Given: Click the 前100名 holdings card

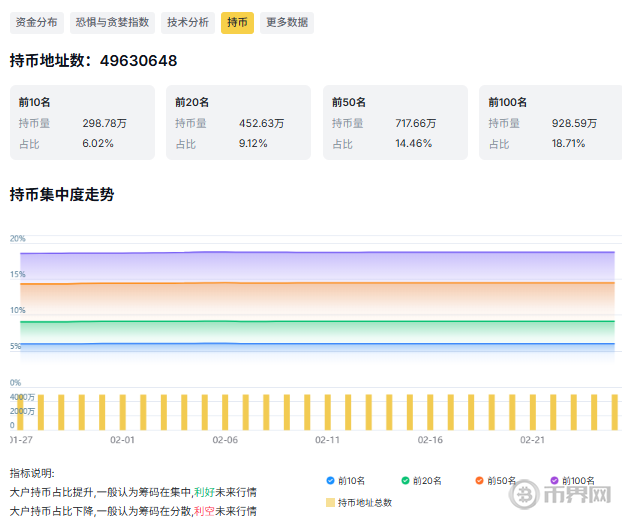Looking at the screenshot, I should [551, 123].
